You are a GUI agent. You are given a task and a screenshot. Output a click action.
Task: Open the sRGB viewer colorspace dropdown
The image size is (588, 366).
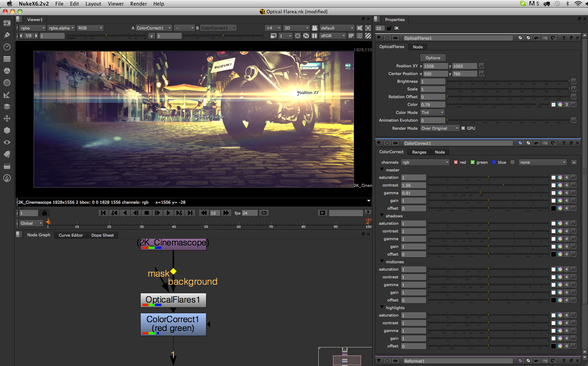[x=332, y=35]
